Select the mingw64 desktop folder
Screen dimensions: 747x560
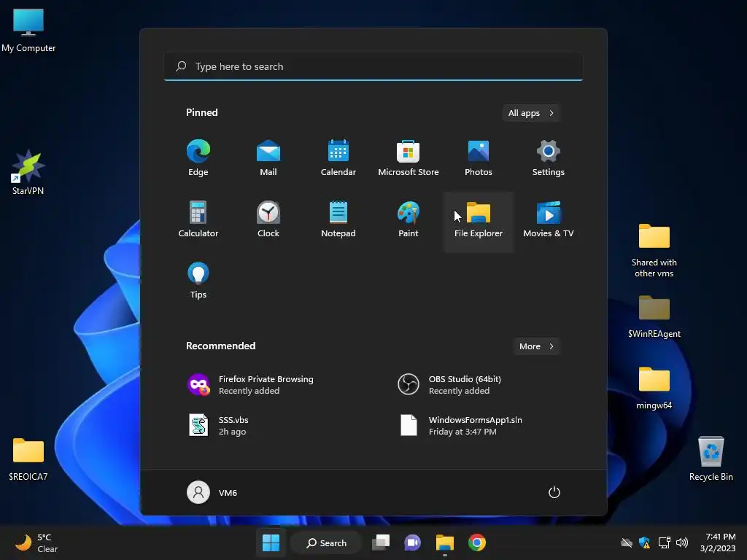pyautogui.click(x=654, y=388)
